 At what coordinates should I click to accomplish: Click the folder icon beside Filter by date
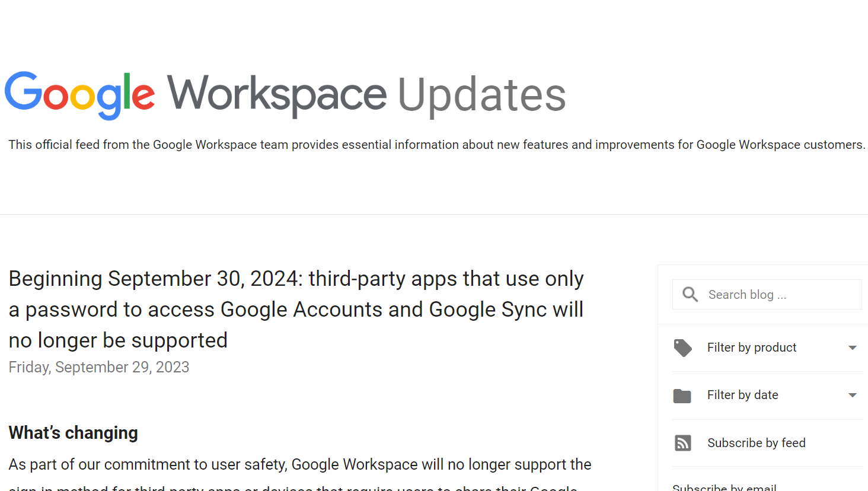(x=682, y=395)
